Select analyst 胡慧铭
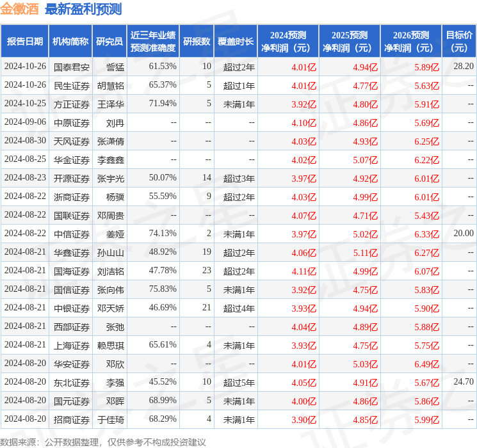This screenshot has width=477, height=448. (111, 86)
